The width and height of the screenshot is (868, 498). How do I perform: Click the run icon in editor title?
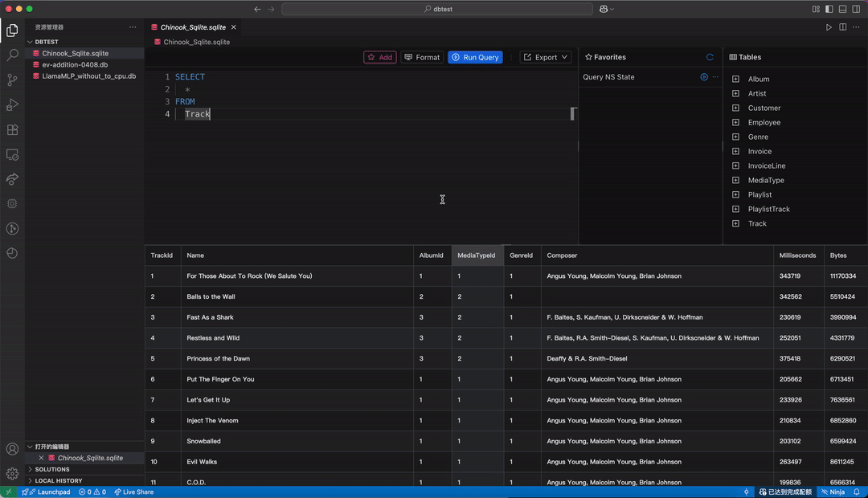(829, 27)
